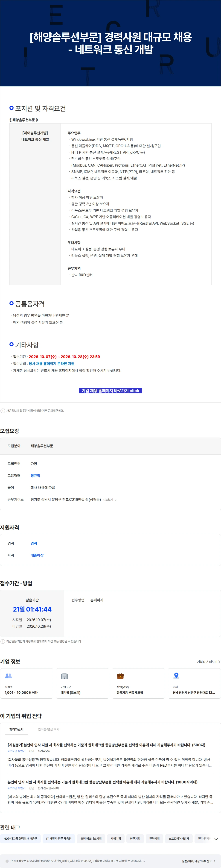221x868 pixels.
Task: Click the 기업 채용 홈페이지 바로가기 click button
Action: point(110,391)
